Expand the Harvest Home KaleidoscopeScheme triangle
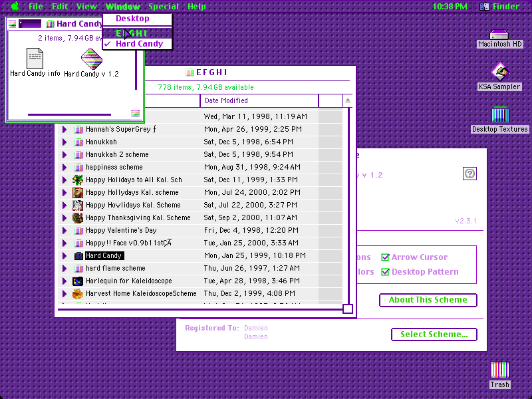Viewport: 532px width, 399px height. (65, 293)
